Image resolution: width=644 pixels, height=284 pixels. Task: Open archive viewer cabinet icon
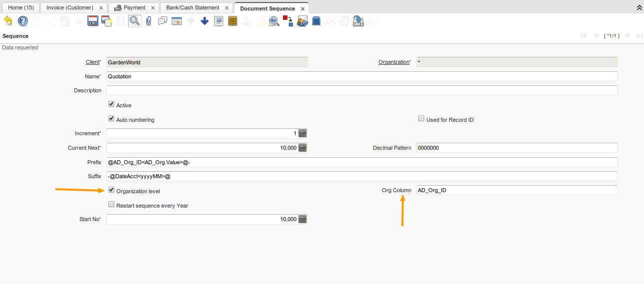pyautogui.click(x=232, y=21)
